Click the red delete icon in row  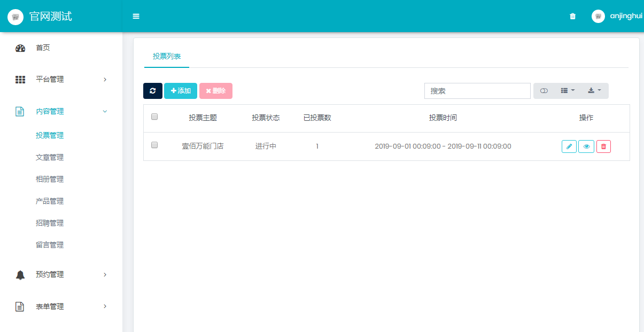click(603, 146)
